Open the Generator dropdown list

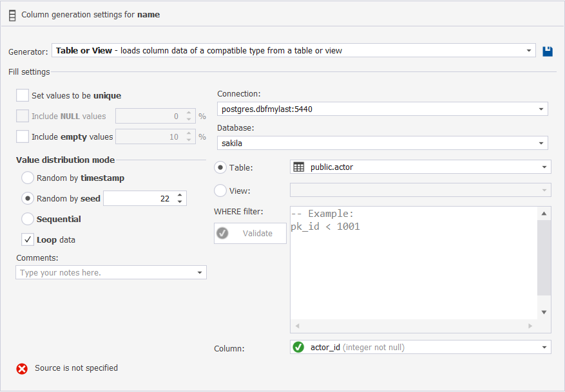(529, 50)
